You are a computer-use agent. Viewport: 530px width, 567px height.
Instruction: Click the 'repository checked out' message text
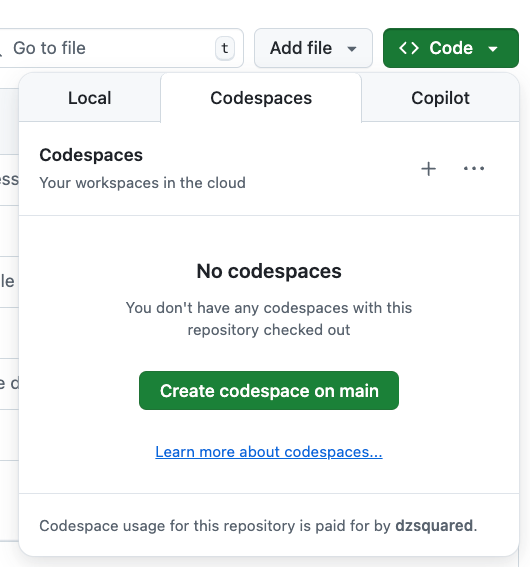[269, 330]
